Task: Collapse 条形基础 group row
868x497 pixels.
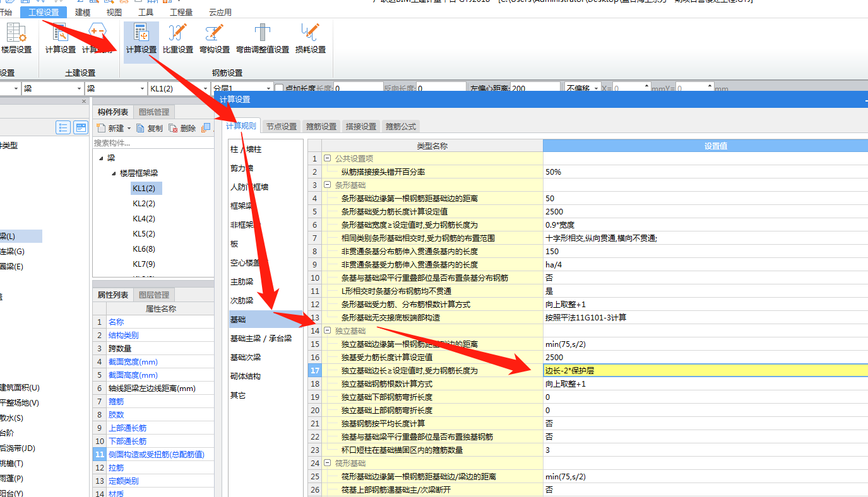Action: 327,185
